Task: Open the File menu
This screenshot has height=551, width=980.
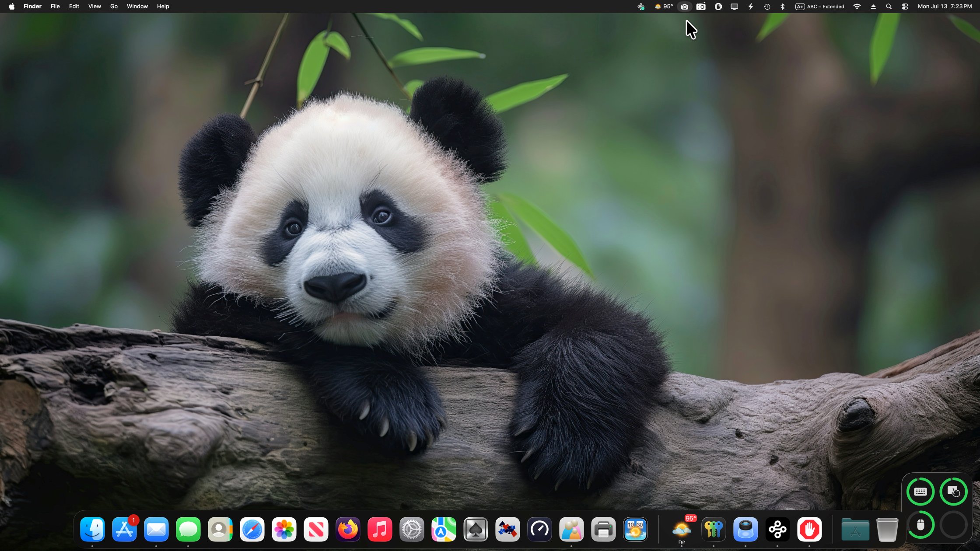Action: pyautogui.click(x=55, y=7)
